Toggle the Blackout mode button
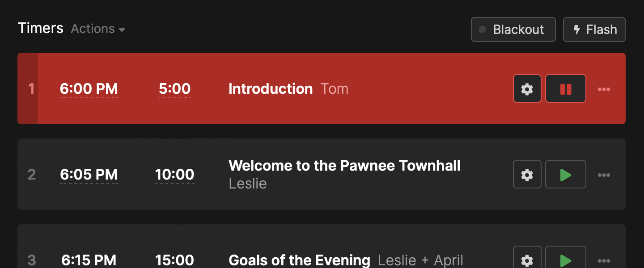Screen dimensions: 644x268 pos(513,29)
